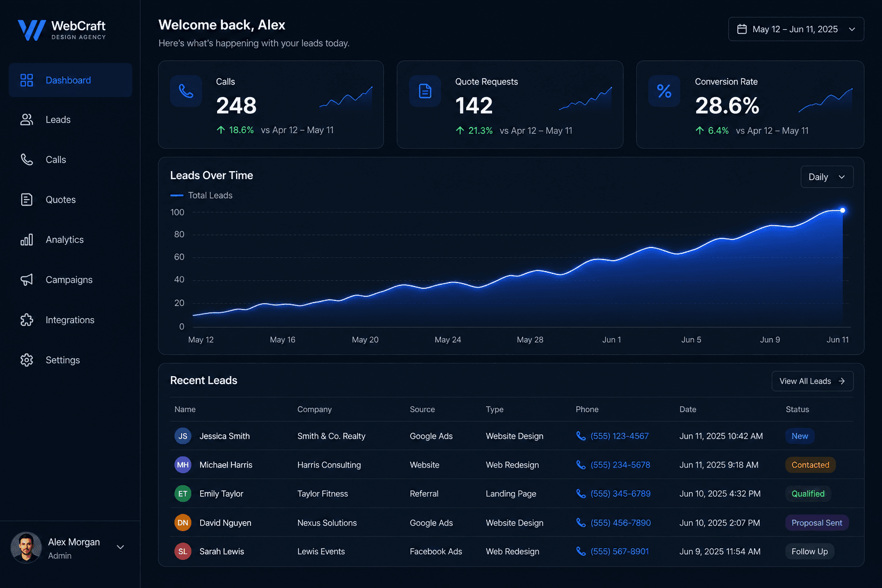Open Campaigns from the sidebar
882x588 pixels.
tap(70, 280)
